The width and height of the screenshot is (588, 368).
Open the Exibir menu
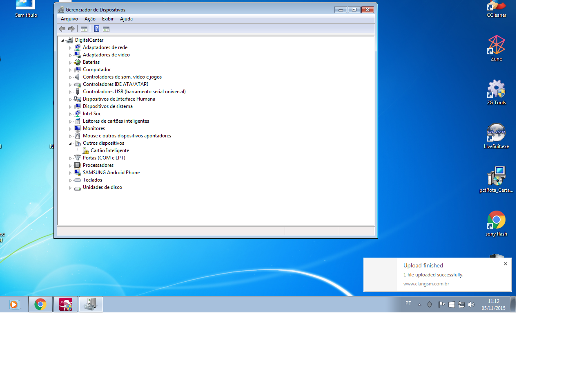coord(108,19)
